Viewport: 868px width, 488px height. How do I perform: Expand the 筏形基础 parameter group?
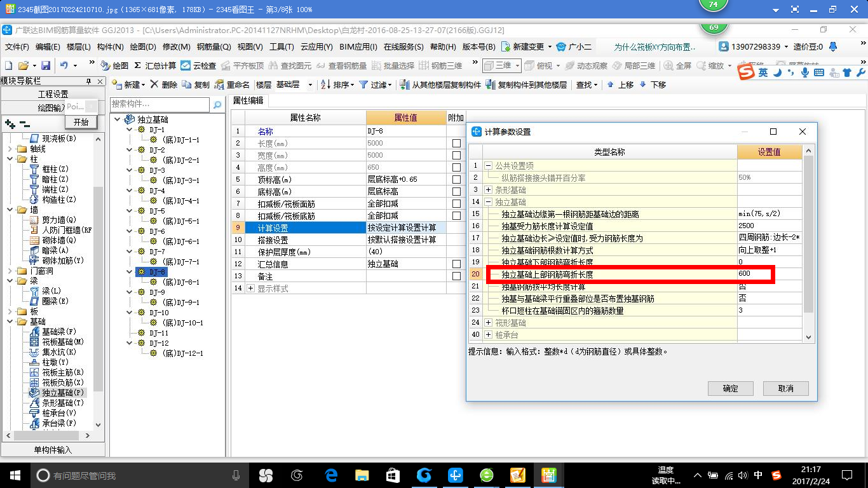click(x=488, y=323)
